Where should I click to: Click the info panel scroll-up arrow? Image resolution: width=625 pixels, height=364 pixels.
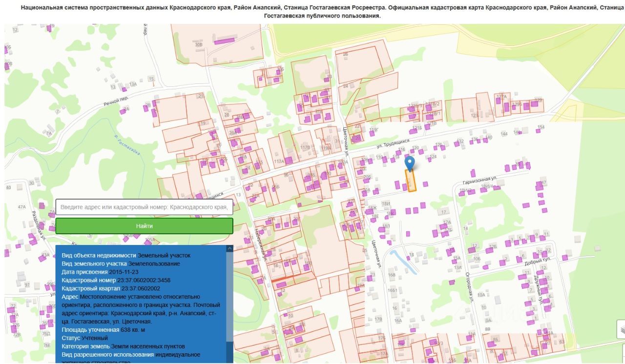tap(229, 248)
